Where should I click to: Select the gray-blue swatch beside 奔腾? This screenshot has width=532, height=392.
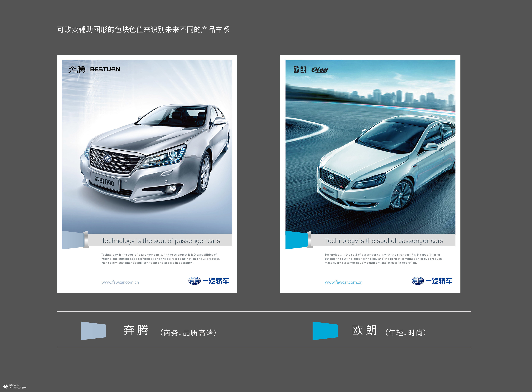coord(93,331)
